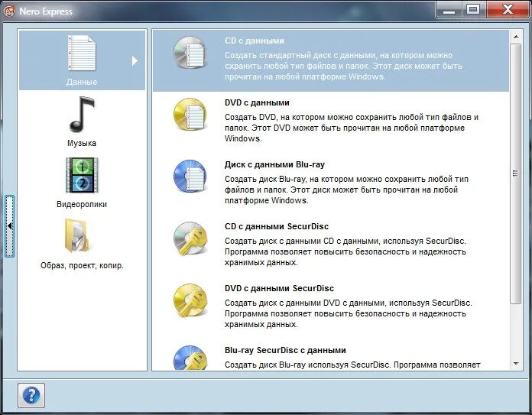Click the blue Blu-ray data disc icon
Viewport: 532px width, 415px height.
tap(190, 177)
